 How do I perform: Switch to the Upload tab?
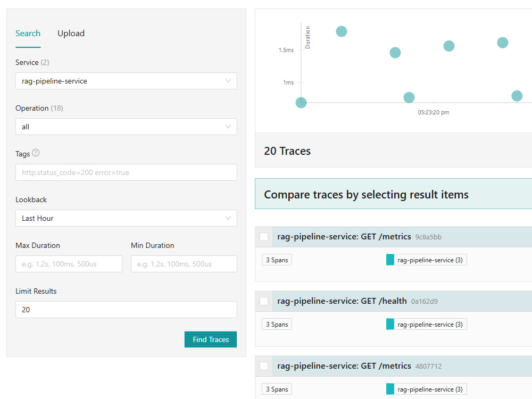click(x=71, y=33)
